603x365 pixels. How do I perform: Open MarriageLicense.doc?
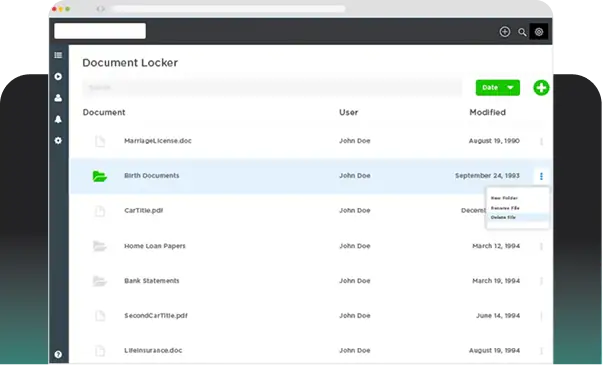[x=158, y=141]
